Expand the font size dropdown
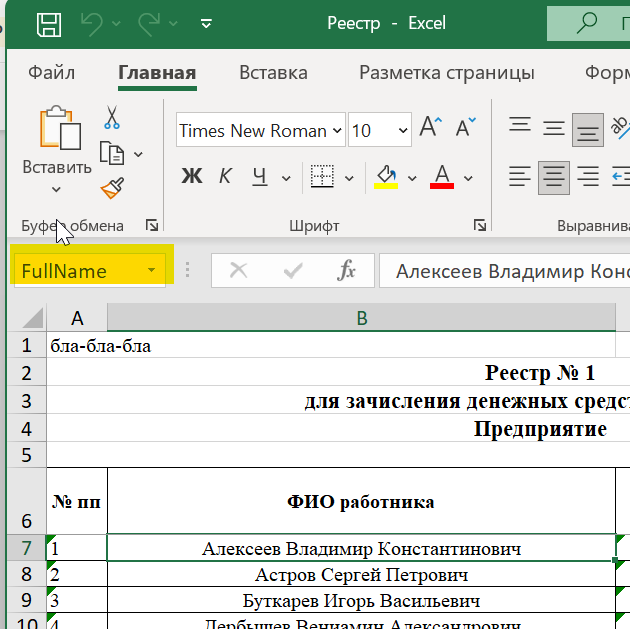Viewport: 630px width, 629px height. pos(402,131)
